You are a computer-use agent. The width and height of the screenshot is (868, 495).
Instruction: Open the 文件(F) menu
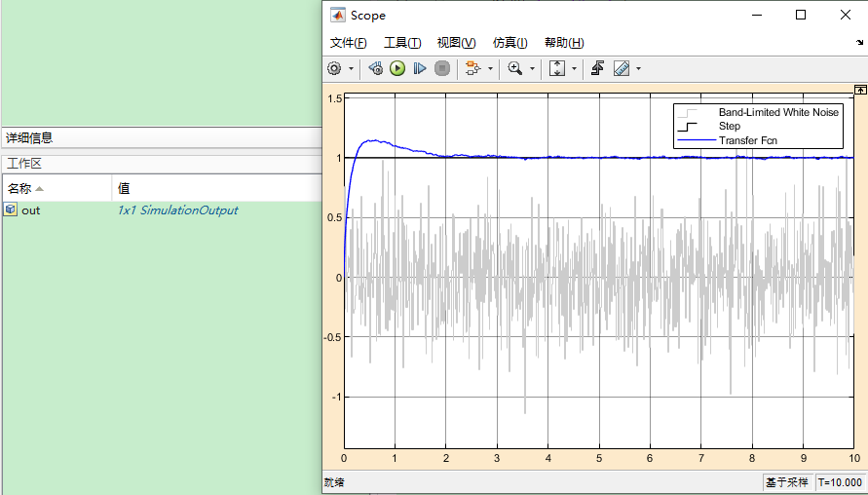348,43
